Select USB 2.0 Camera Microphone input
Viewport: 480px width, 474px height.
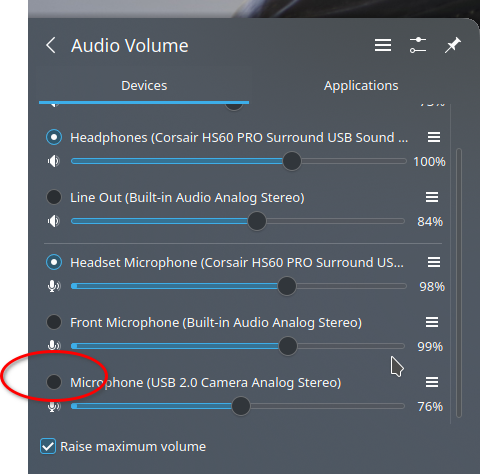(x=54, y=382)
